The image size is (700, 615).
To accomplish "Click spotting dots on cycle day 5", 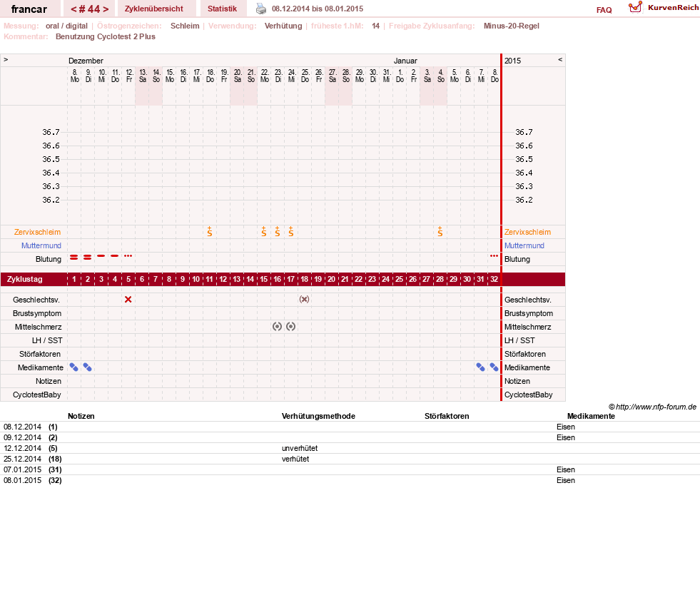I will pos(128,255).
